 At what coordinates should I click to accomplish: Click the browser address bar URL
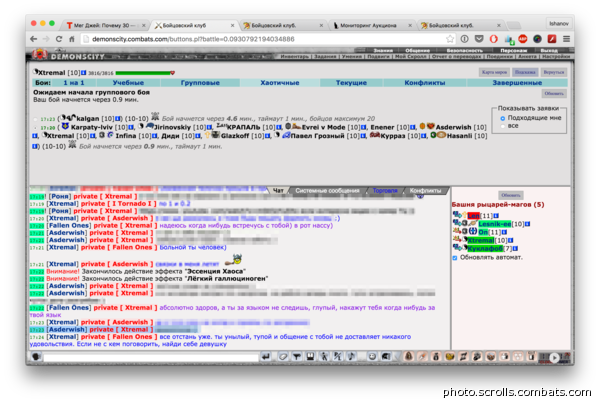(193, 39)
